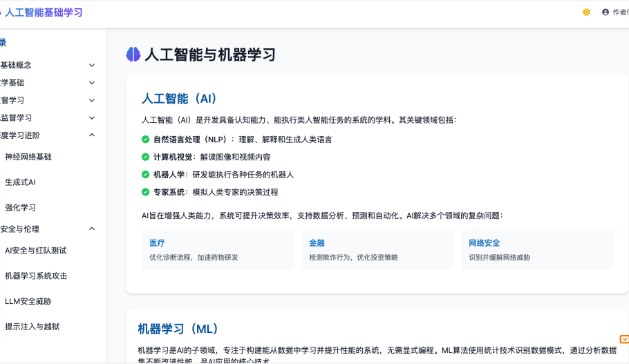This screenshot has width=629, height=364.
Task: Toggle the sun theme switch icon
Action: (x=586, y=12)
